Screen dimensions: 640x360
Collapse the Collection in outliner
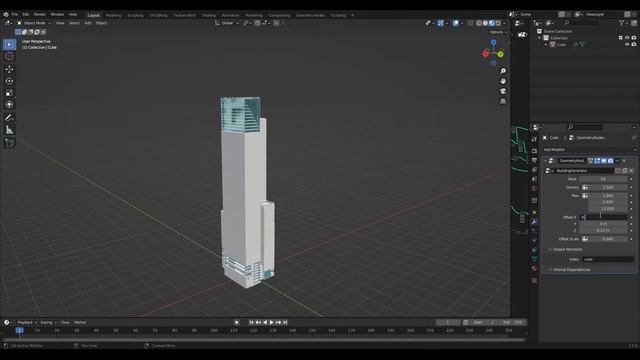pyautogui.click(x=539, y=38)
